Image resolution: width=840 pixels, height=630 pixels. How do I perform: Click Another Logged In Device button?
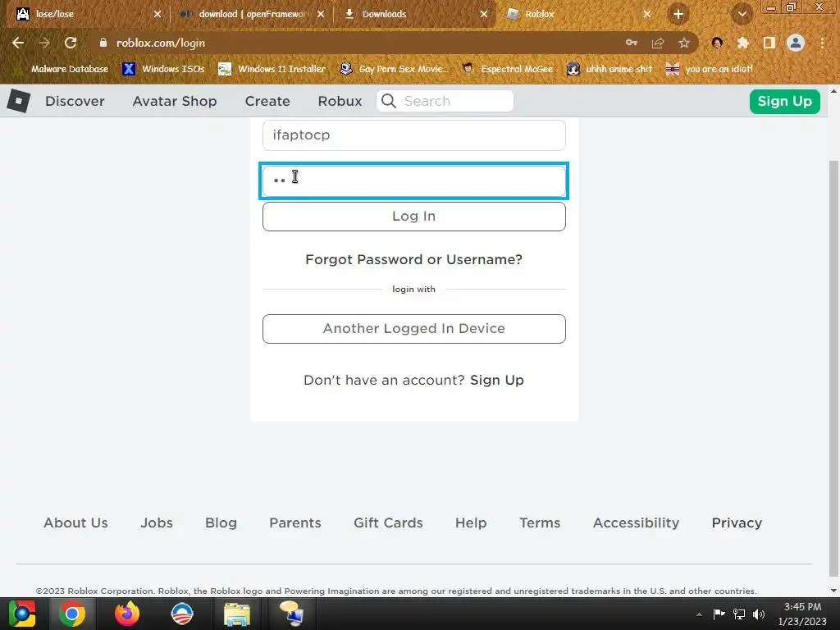pos(414,329)
